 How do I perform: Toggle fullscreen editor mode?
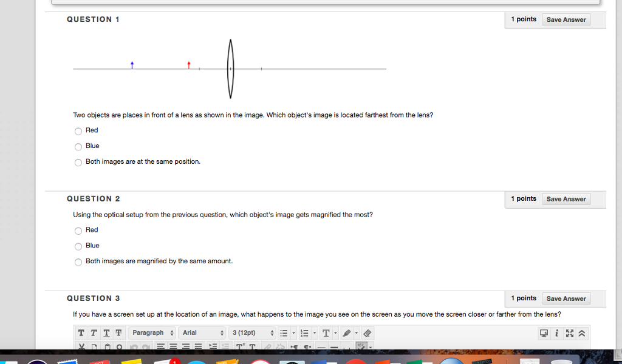tap(570, 332)
